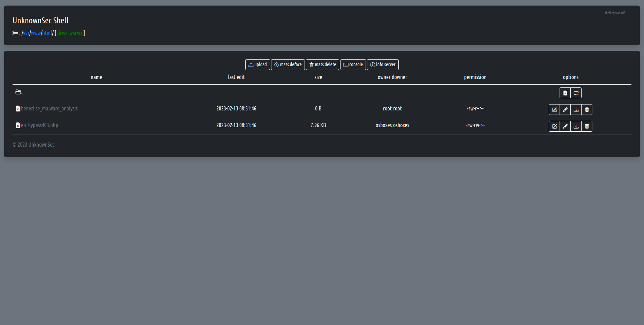Open edit-box icon for en_bypass403.php

pos(554,126)
